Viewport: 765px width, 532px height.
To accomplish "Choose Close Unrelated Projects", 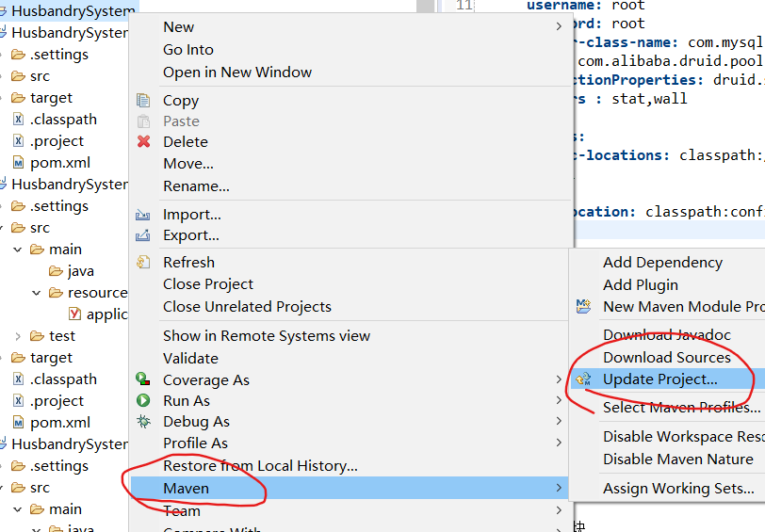I will tap(248, 306).
